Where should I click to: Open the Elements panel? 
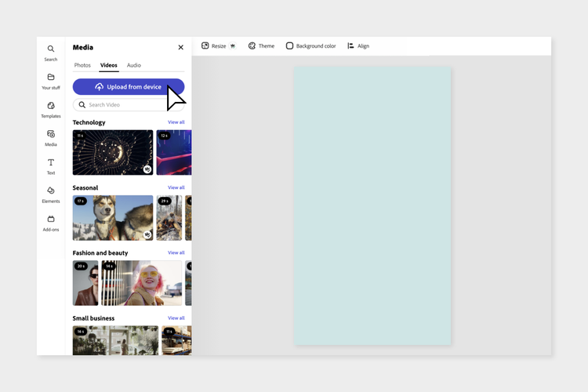point(51,194)
